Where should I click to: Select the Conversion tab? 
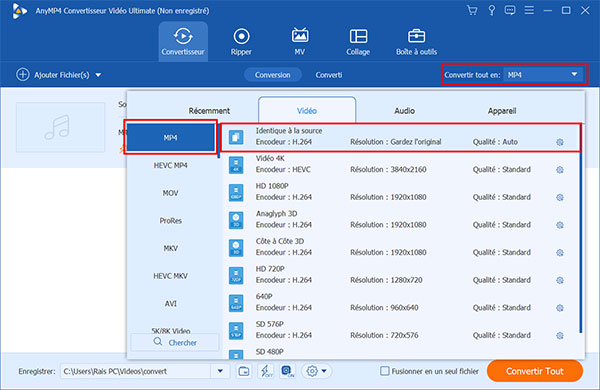tap(272, 75)
